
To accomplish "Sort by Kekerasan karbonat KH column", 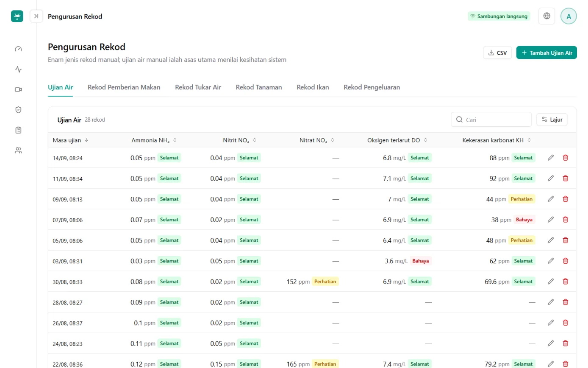I will (x=497, y=140).
